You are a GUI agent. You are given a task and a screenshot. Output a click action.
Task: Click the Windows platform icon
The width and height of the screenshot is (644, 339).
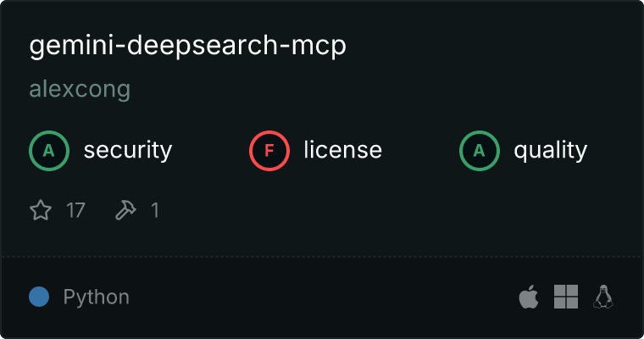pyautogui.click(x=566, y=297)
